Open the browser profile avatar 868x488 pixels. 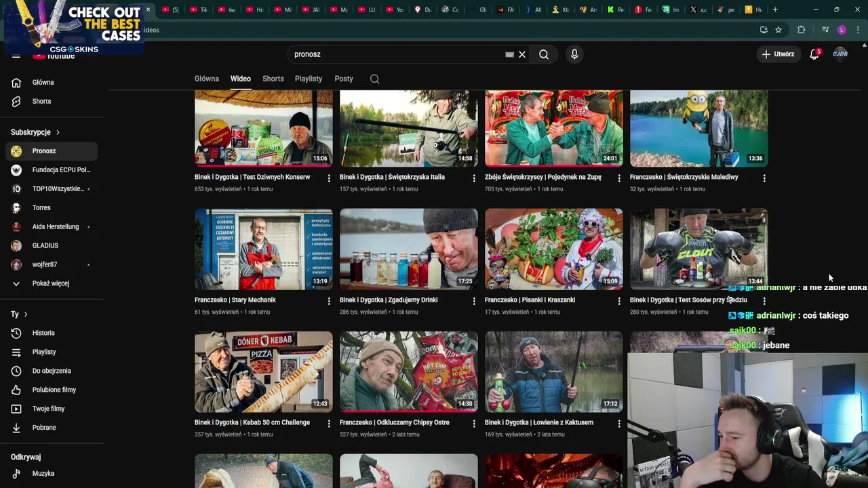tap(842, 30)
